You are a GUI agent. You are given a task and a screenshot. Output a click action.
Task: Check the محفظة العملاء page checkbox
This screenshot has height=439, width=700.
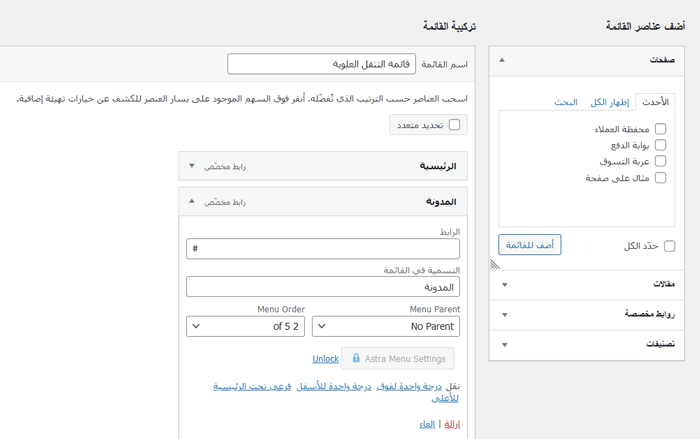pos(660,129)
